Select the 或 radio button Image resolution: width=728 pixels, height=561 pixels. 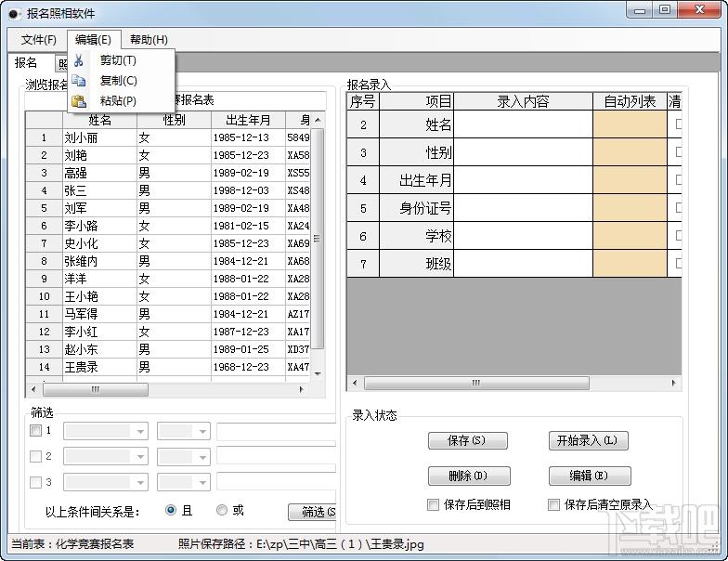[222, 511]
